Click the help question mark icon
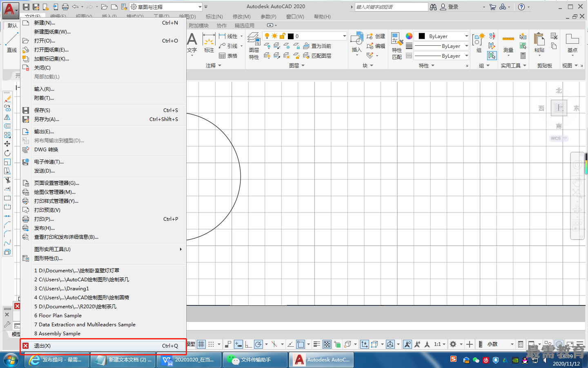 pyautogui.click(x=521, y=7)
